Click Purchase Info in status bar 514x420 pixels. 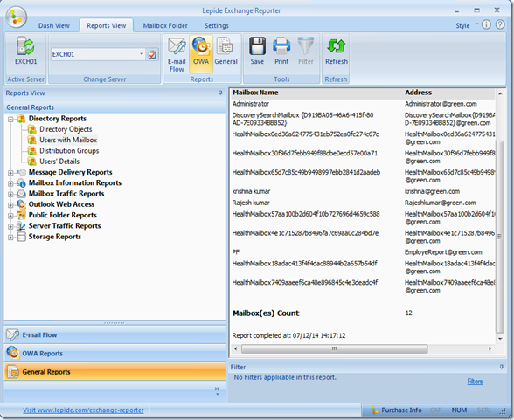401,410
